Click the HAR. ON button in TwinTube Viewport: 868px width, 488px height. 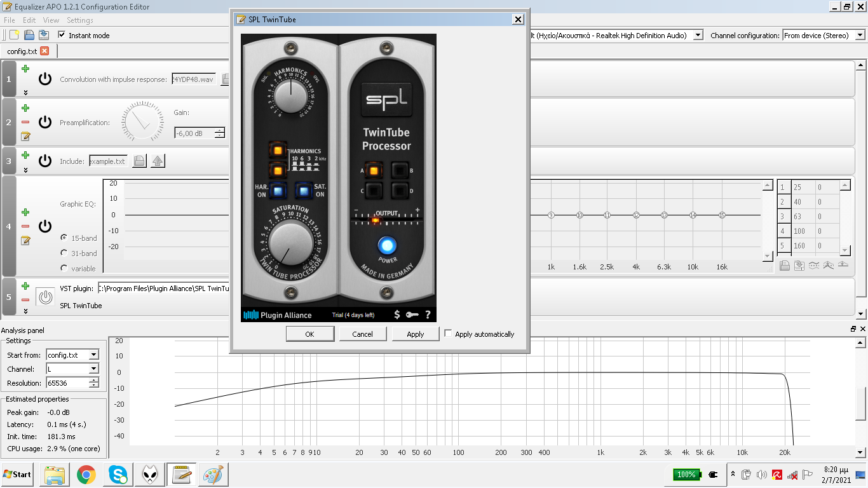tap(278, 190)
